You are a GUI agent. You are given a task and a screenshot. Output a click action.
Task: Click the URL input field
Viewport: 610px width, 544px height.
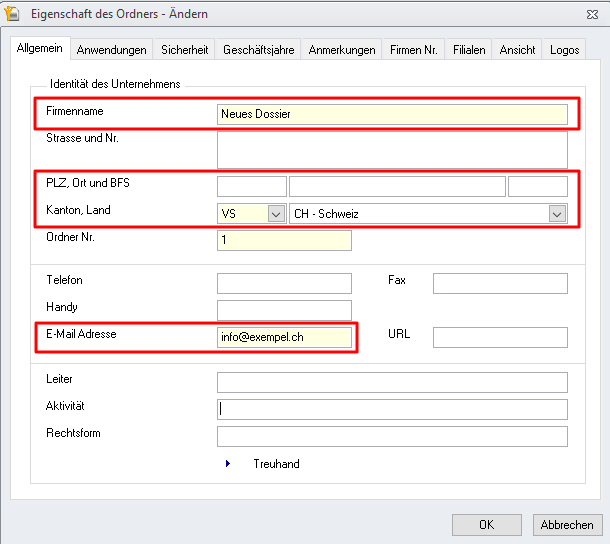(500, 337)
